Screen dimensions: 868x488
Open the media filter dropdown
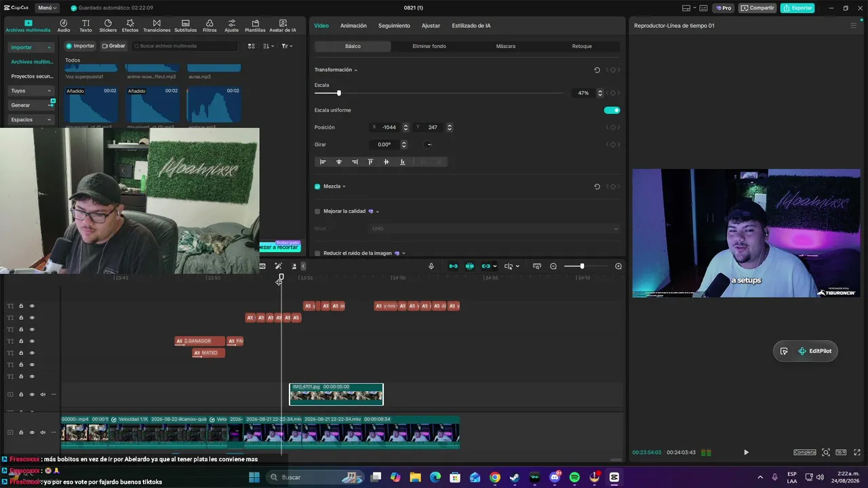[288, 46]
